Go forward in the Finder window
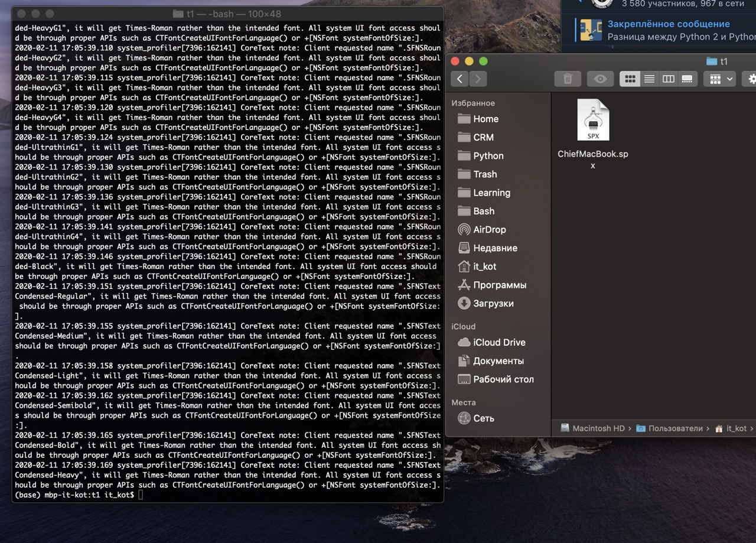This screenshot has height=543, width=756. [x=478, y=79]
